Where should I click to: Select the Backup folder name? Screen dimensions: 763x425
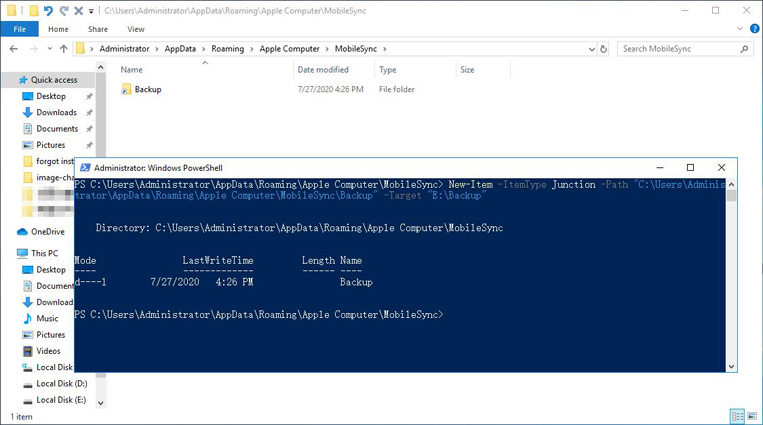click(x=148, y=89)
